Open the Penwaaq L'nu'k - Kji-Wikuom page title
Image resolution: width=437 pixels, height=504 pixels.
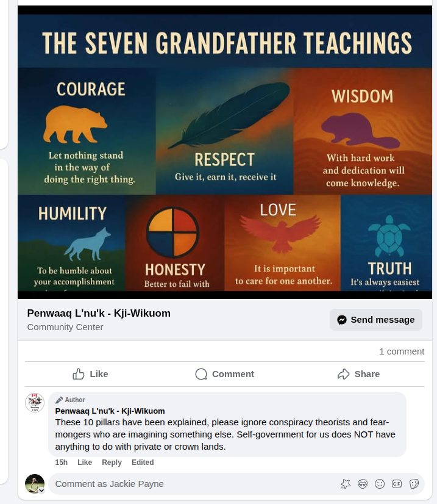coord(99,314)
